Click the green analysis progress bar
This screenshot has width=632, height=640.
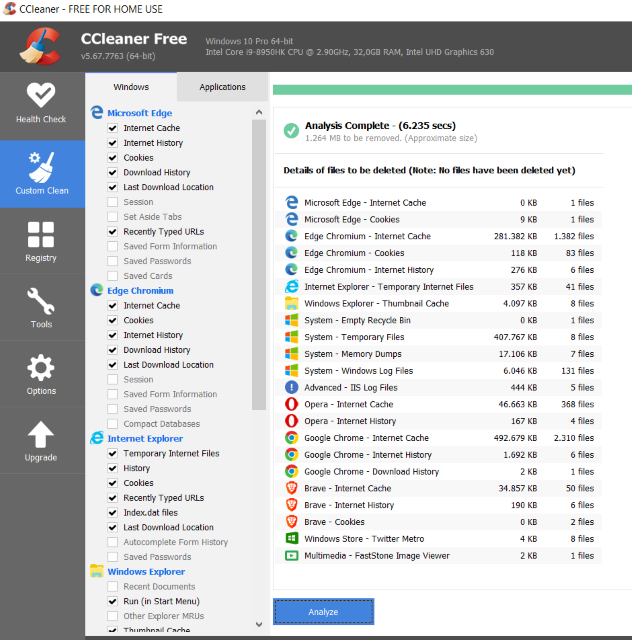point(452,89)
